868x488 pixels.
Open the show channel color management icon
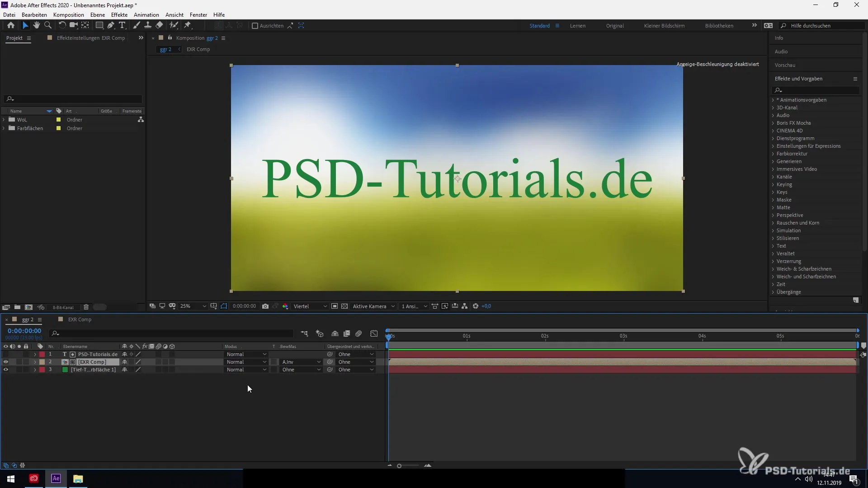click(x=285, y=306)
